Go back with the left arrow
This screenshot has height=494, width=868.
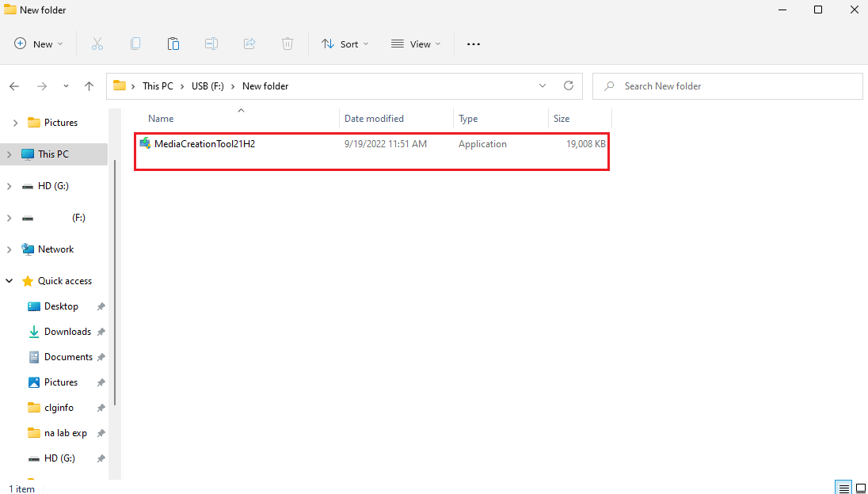point(14,86)
